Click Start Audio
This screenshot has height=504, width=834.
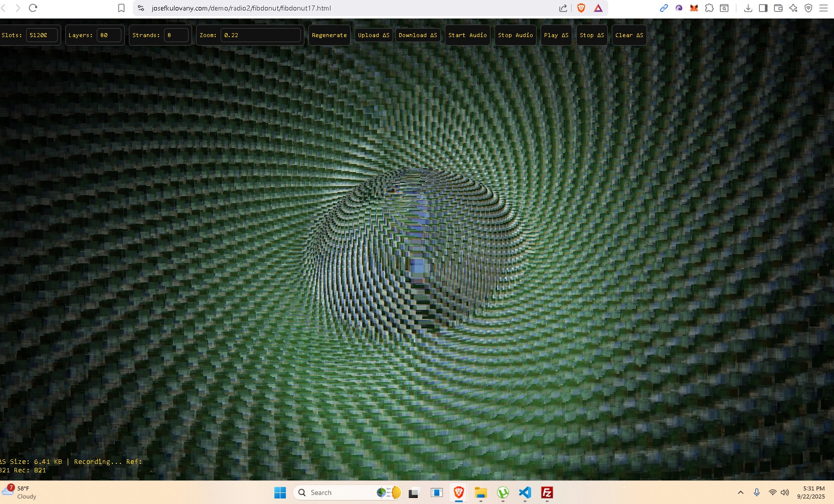click(467, 35)
